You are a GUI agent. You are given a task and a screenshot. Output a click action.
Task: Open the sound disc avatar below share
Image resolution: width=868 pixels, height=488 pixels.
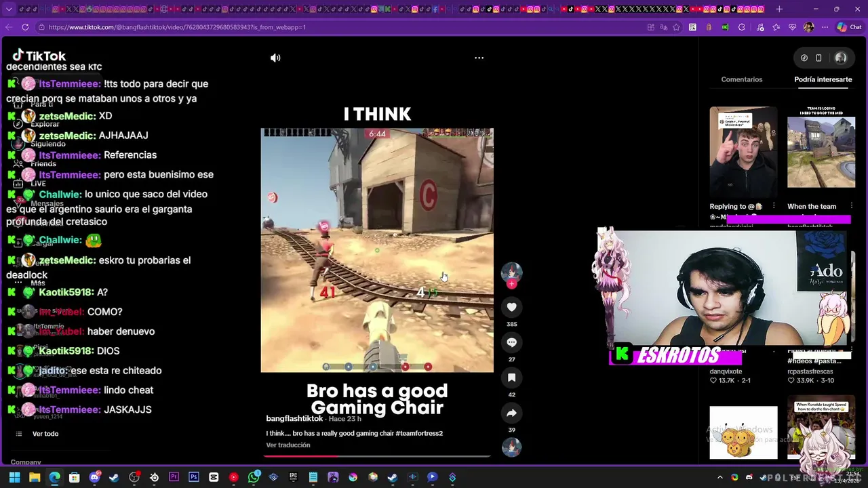(x=511, y=447)
